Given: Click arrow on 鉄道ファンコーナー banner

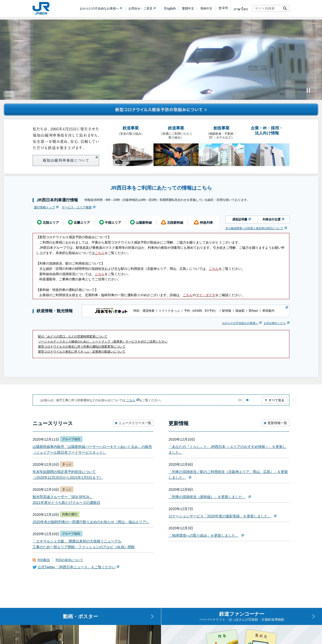Looking at the screenshot, I should coord(313,616).
